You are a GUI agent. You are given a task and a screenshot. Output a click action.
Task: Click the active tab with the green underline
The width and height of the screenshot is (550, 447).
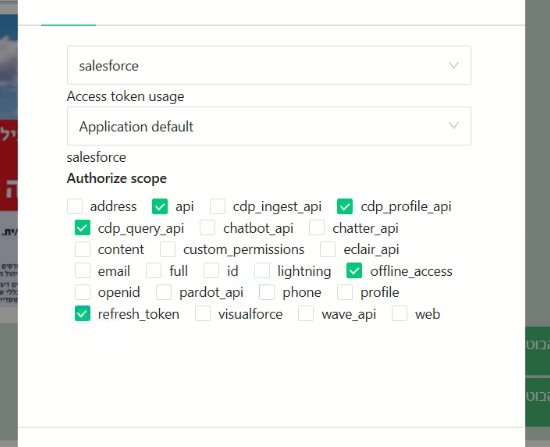(68, 14)
